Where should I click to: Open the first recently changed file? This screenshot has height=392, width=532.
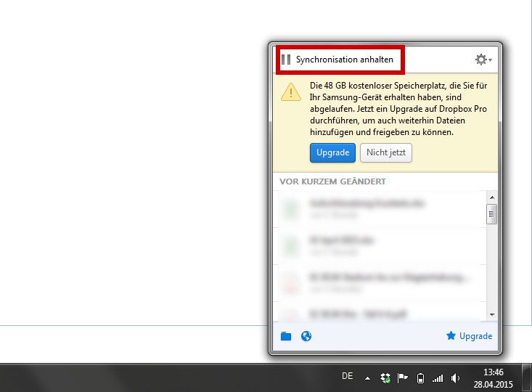point(377,209)
